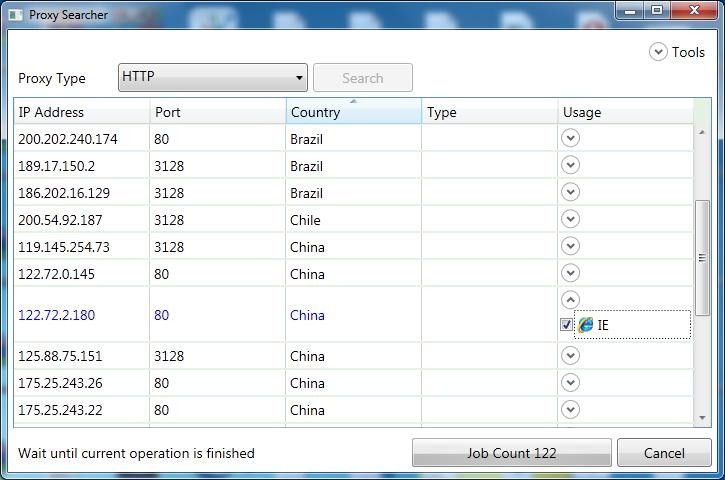Image resolution: width=725 pixels, height=480 pixels.
Task: Click China in the 119.145.254.73 row
Action: click(307, 247)
